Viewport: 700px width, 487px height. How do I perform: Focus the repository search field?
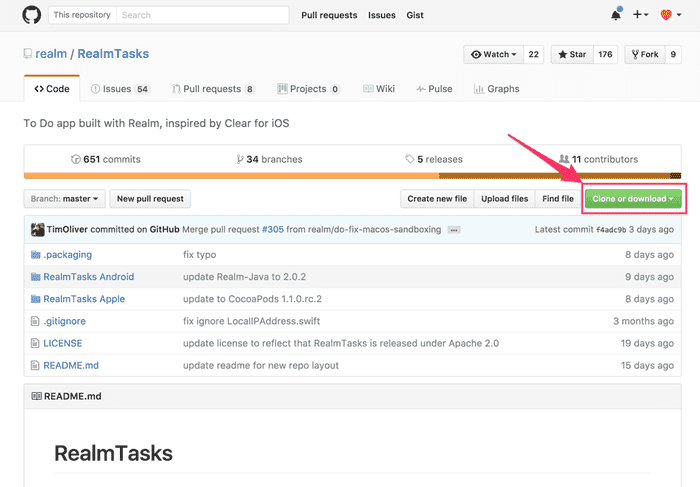(200, 15)
